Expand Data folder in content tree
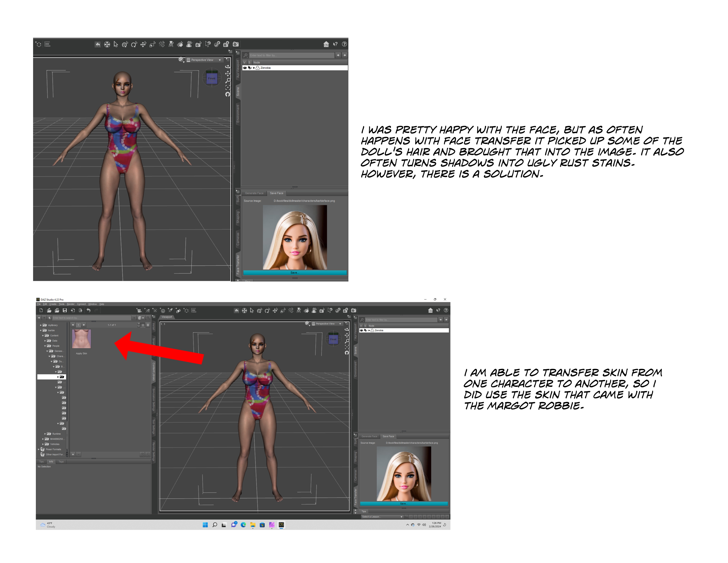 pyautogui.click(x=45, y=341)
